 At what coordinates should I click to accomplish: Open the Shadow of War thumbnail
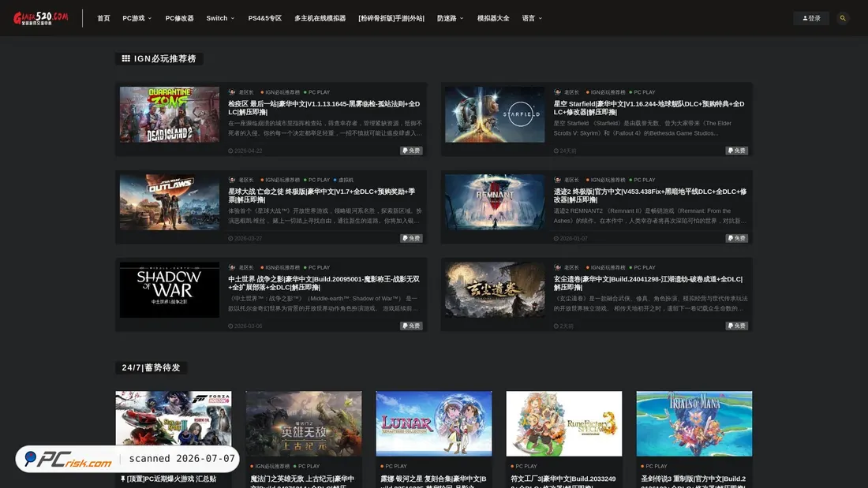[170, 290]
